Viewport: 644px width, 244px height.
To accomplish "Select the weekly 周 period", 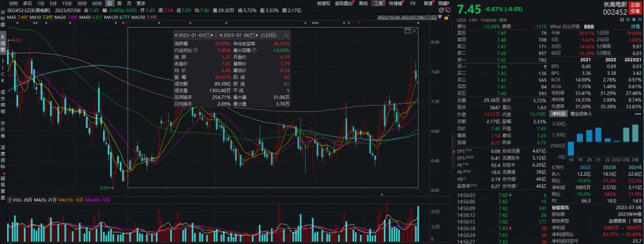I will pyautogui.click(x=119, y=3).
